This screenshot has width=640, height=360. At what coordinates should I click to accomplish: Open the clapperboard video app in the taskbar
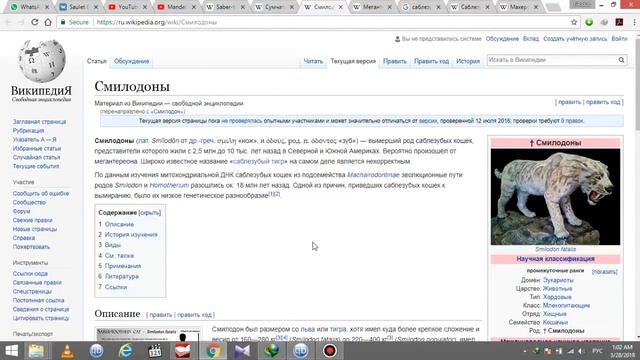[155, 351]
